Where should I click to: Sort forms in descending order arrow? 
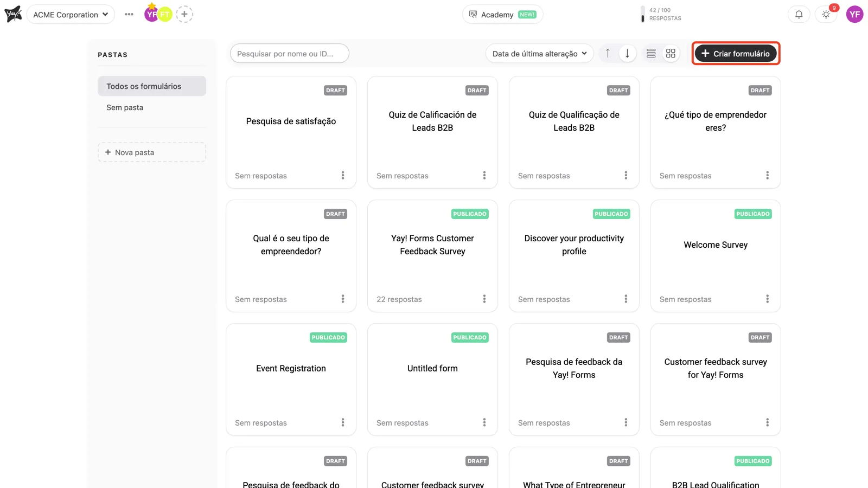point(627,53)
